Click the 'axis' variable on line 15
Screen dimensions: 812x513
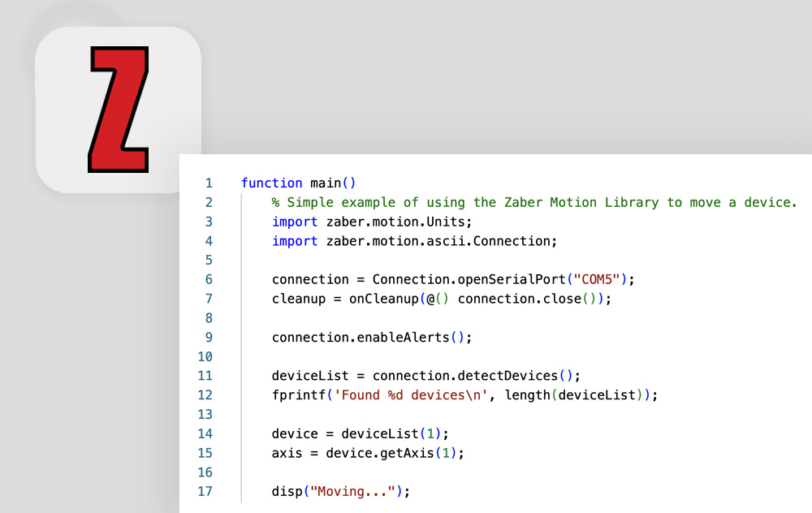[287, 453]
